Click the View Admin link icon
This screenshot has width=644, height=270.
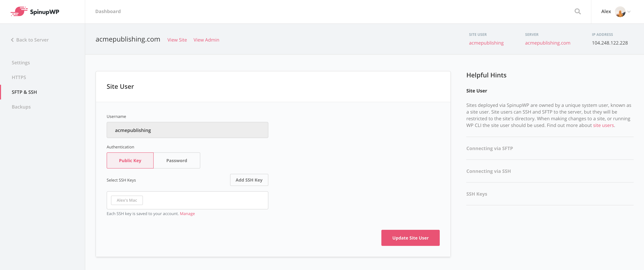coord(206,40)
